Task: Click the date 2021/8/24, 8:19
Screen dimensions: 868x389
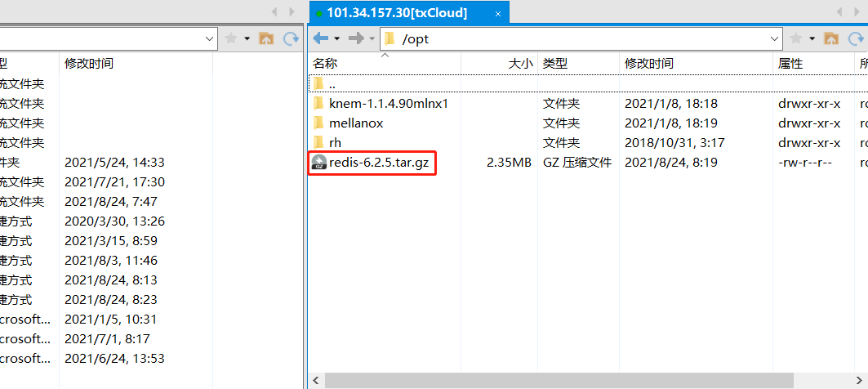Action: tap(671, 163)
